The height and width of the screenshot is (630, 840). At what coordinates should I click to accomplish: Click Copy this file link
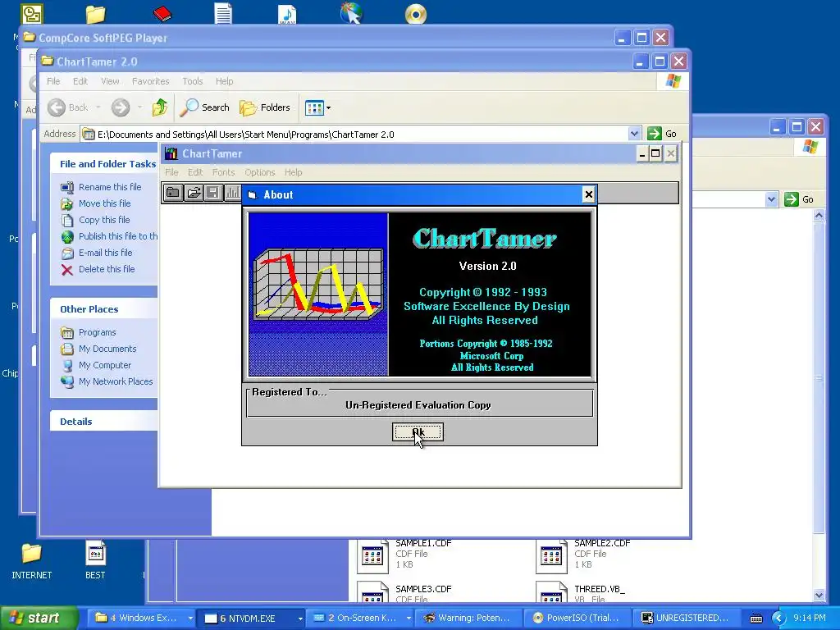tap(104, 220)
